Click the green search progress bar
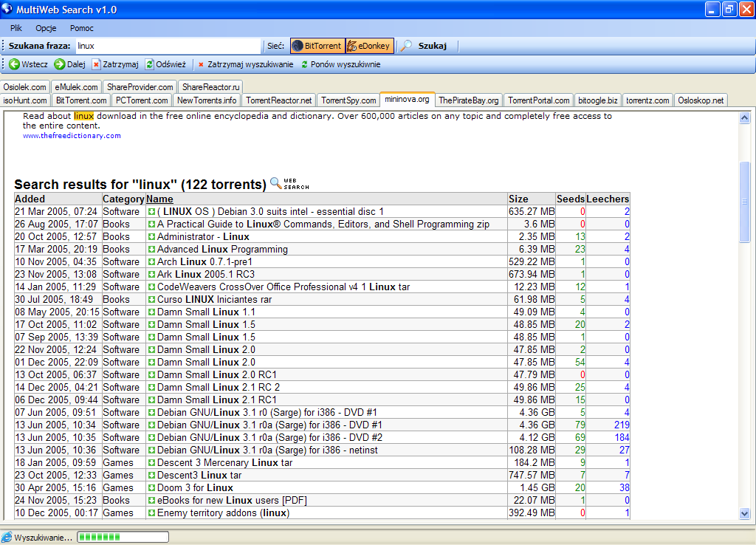 (x=123, y=537)
